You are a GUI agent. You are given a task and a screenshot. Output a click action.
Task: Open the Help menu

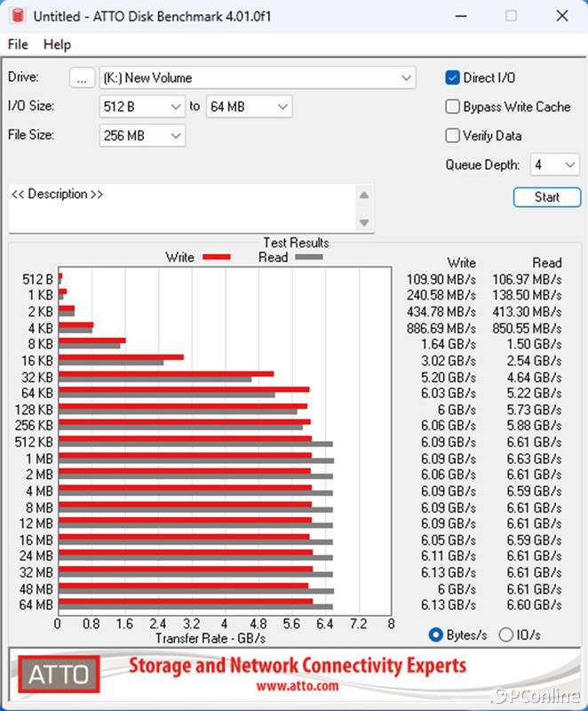click(57, 44)
